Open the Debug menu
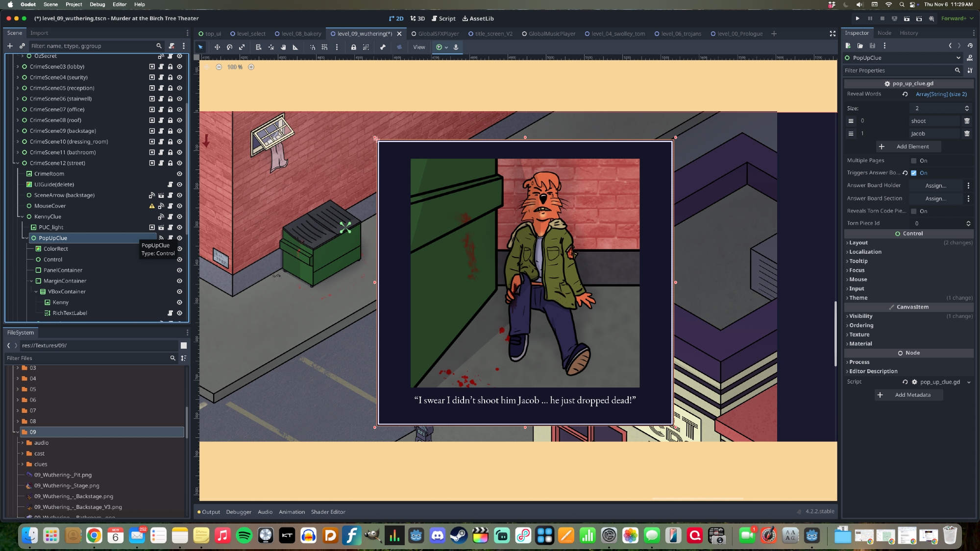The height and width of the screenshot is (551, 980). [x=97, y=4]
